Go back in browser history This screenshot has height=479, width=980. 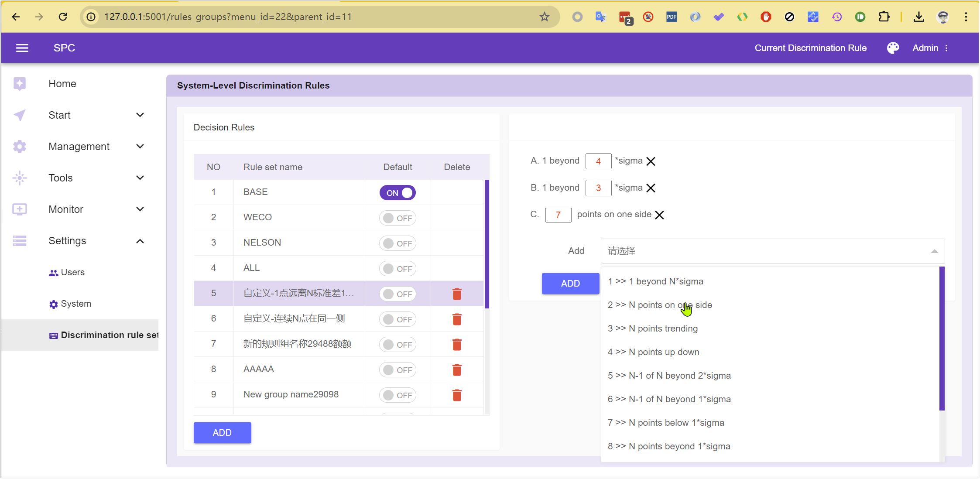click(16, 17)
